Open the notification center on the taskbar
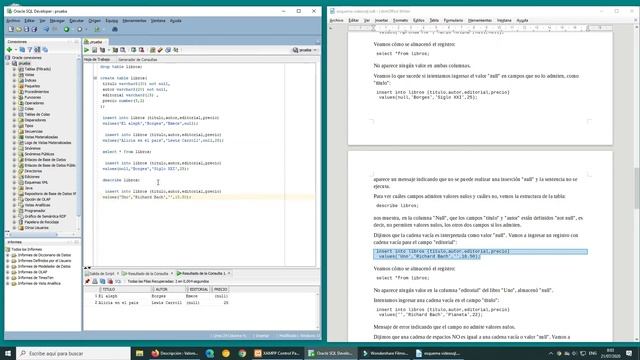Screen dimensions: 640x360 point(629,353)
